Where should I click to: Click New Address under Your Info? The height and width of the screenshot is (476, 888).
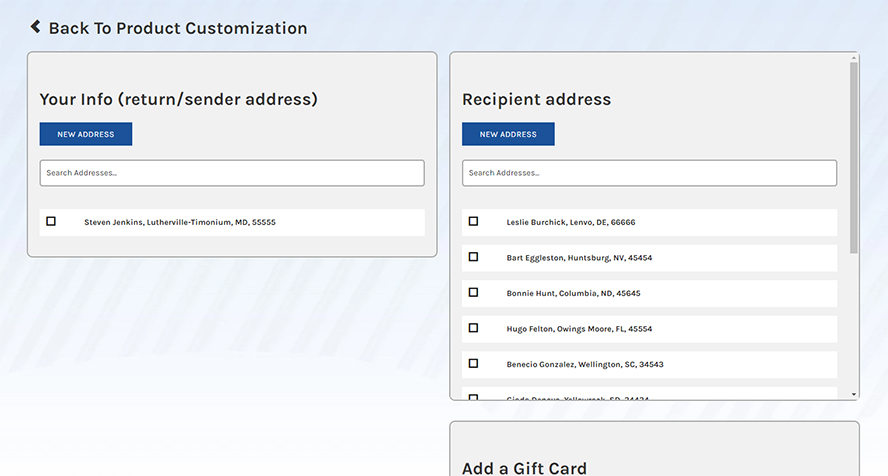click(86, 134)
